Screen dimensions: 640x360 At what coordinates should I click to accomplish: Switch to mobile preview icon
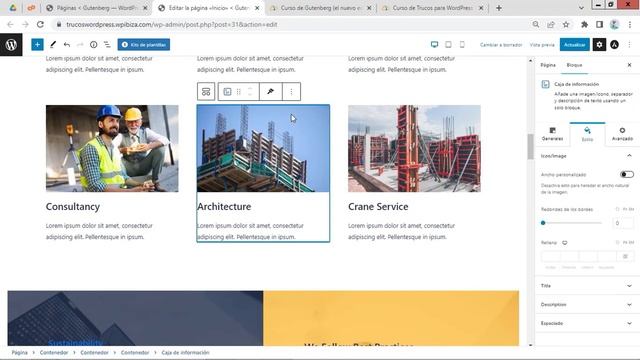462,44
